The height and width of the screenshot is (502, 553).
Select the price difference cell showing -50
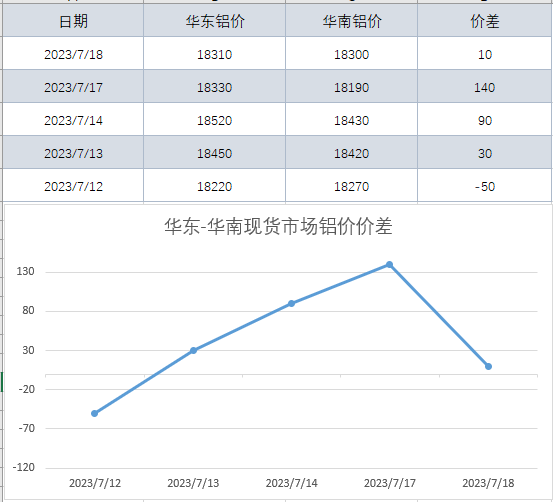485,186
